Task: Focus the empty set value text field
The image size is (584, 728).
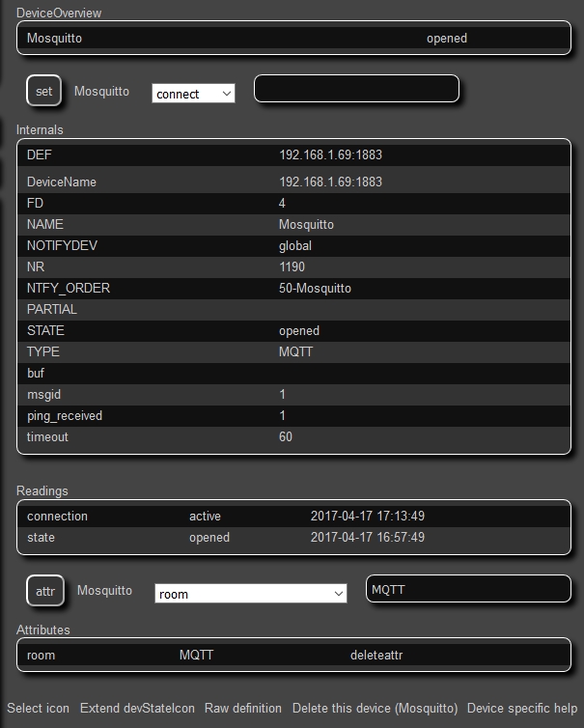Action: tap(356, 89)
